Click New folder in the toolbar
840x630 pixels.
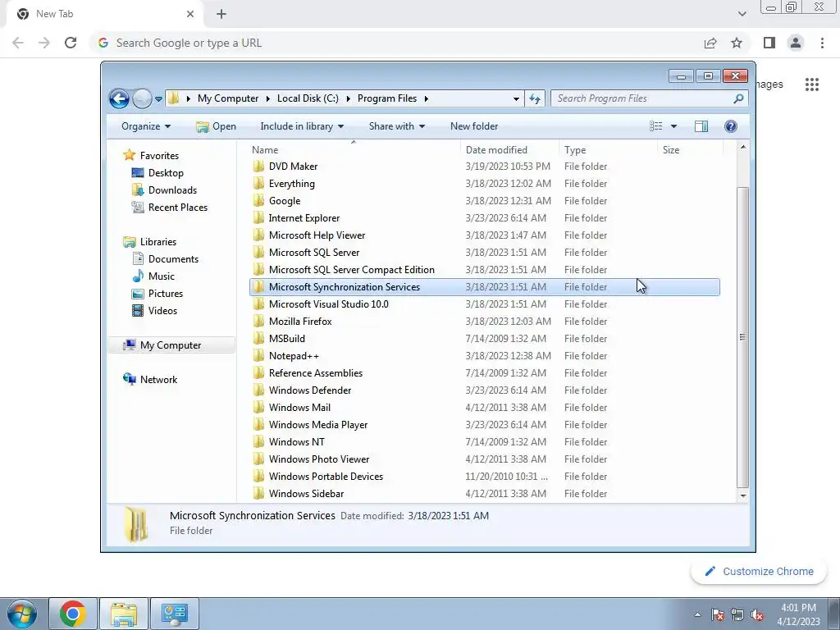tap(474, 126)
